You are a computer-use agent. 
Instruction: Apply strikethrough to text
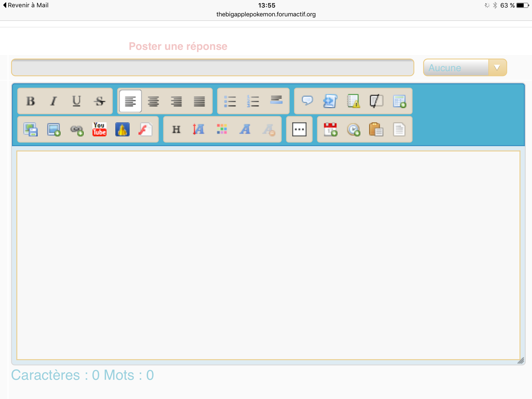click(x=99, y=101)
